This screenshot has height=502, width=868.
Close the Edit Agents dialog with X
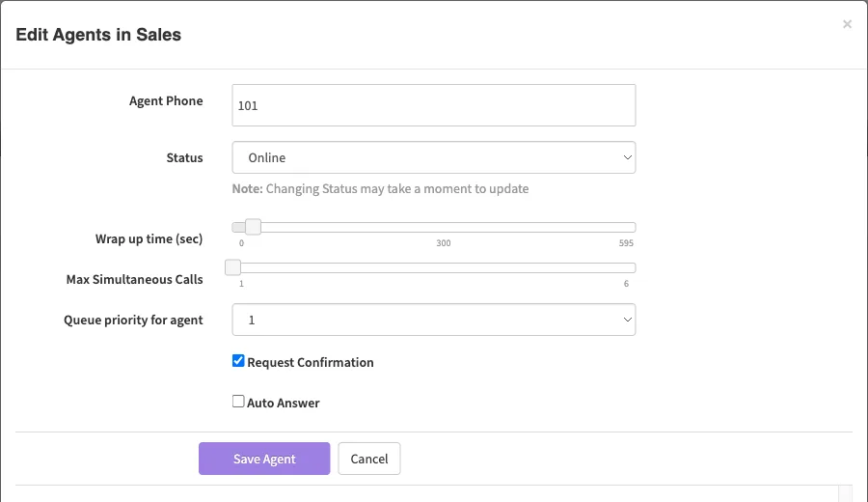point(847,24)
